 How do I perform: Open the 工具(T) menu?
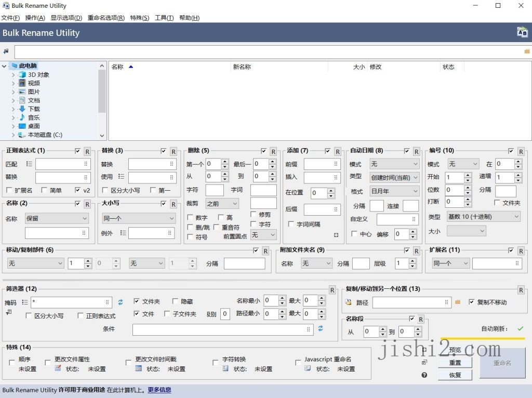(x=164, y=18)
